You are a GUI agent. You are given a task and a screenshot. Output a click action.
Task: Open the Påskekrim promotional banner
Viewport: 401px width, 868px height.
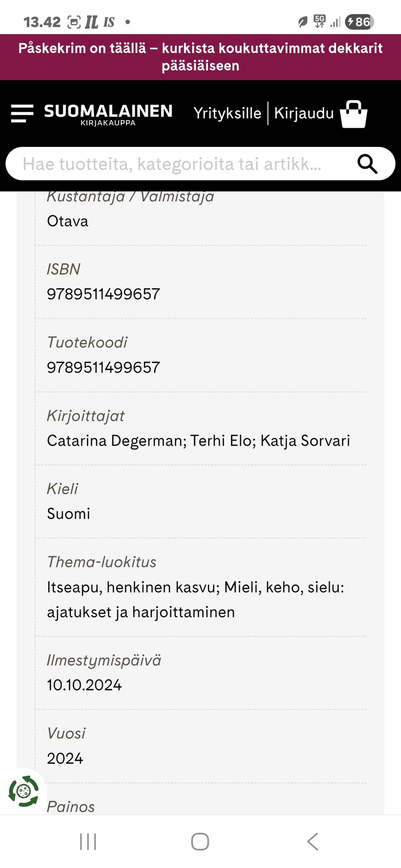[200, 57]
